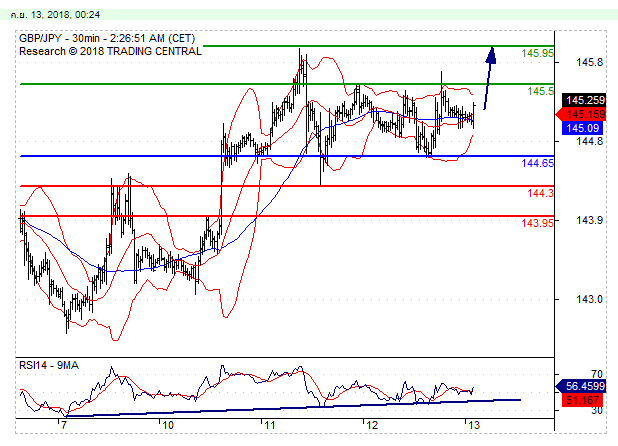Click the date axis label 12
The image size is (618, 446).
click(372, 425)
